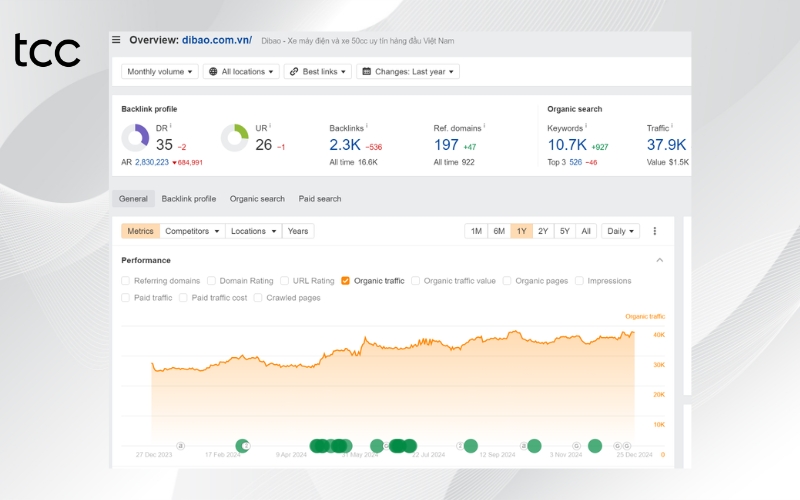Image resolution: width=800 pixels, height=500 pixels.
Task: Click the Ref. domains info icon
Action: click(484, 126)
